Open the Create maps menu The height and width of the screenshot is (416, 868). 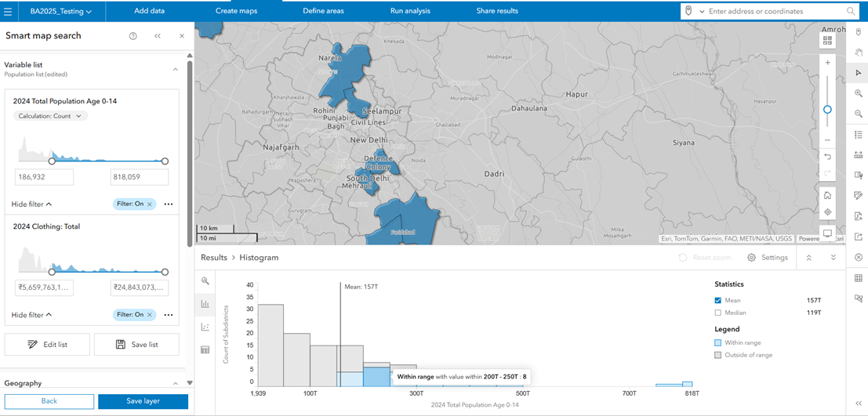pos(236,11)
